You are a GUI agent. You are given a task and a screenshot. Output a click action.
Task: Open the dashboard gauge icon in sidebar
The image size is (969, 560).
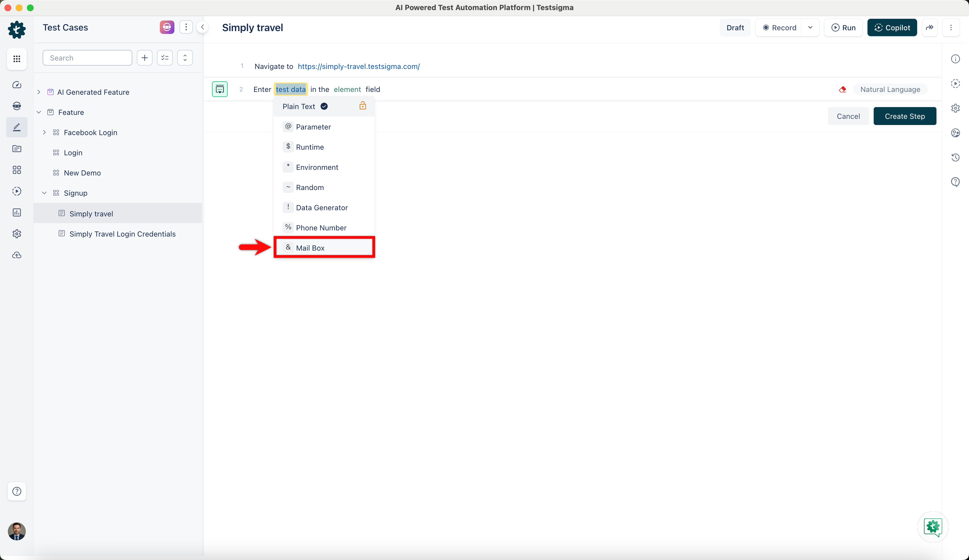point(17,85)
